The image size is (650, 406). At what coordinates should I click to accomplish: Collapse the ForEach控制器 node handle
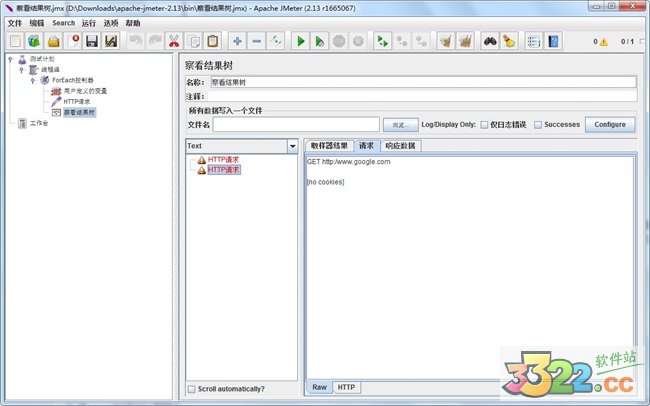(32, 80)
